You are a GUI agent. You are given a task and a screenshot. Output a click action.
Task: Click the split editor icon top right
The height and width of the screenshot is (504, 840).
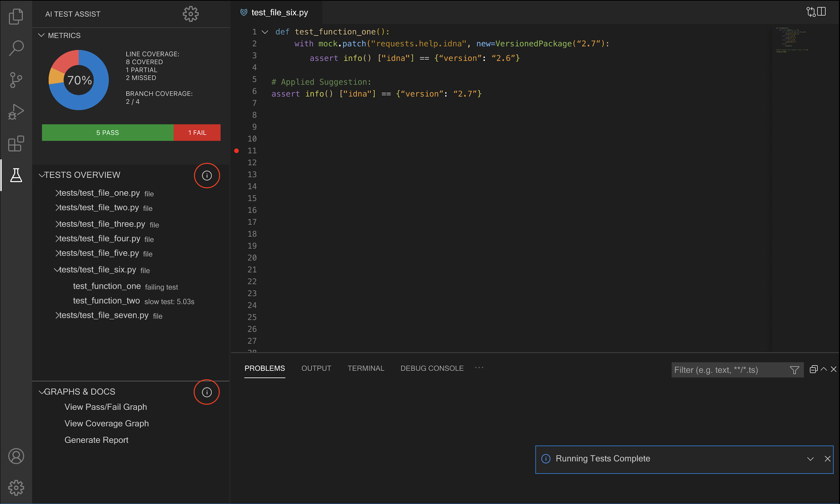point(822,11)
